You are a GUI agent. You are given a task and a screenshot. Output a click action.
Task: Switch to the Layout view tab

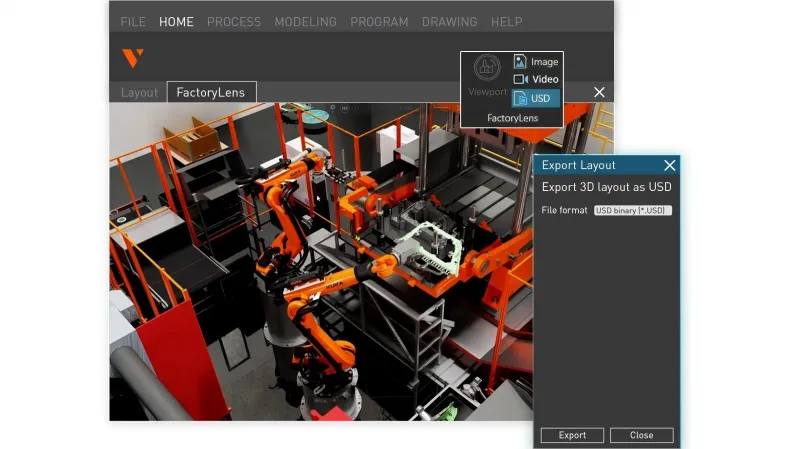click(139, 92)
